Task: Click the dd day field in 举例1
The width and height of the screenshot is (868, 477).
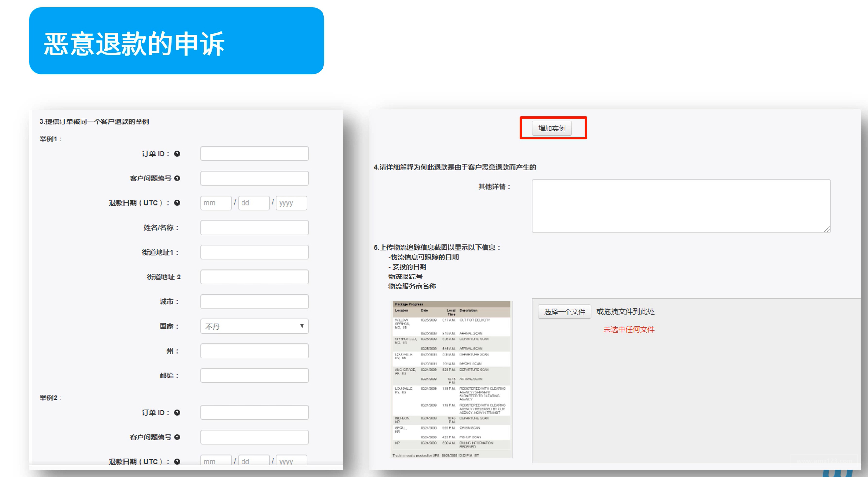Action: click(x=254, y=203)
